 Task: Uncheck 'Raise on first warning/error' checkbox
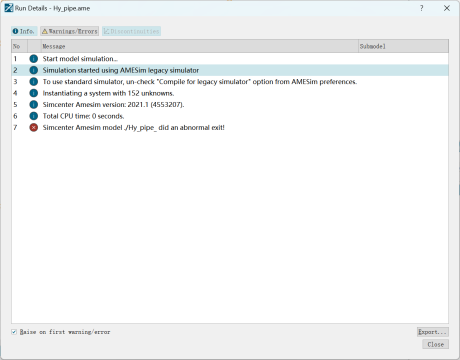coord(14,332)
